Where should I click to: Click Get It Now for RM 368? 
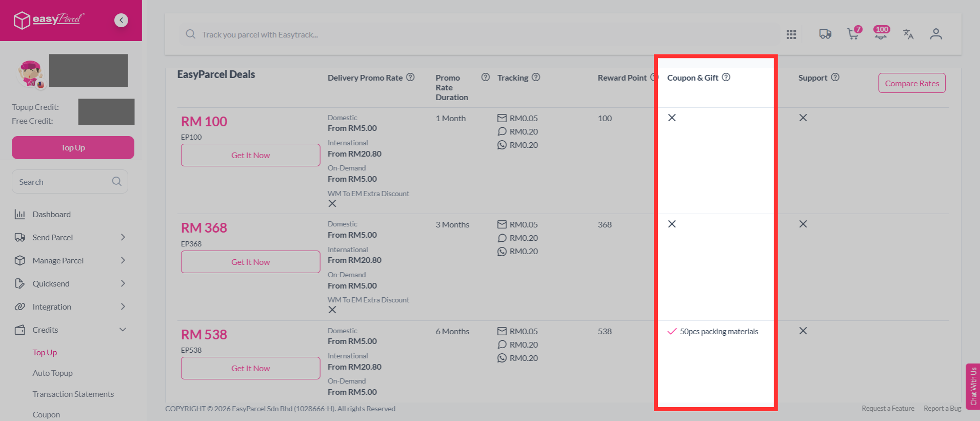click(x=250, y=262)
